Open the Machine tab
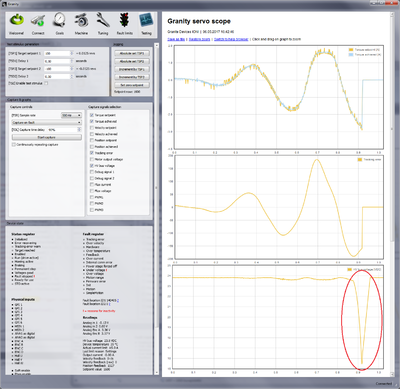This screenshot has width=400, height=389. click(x=81, y=24)
